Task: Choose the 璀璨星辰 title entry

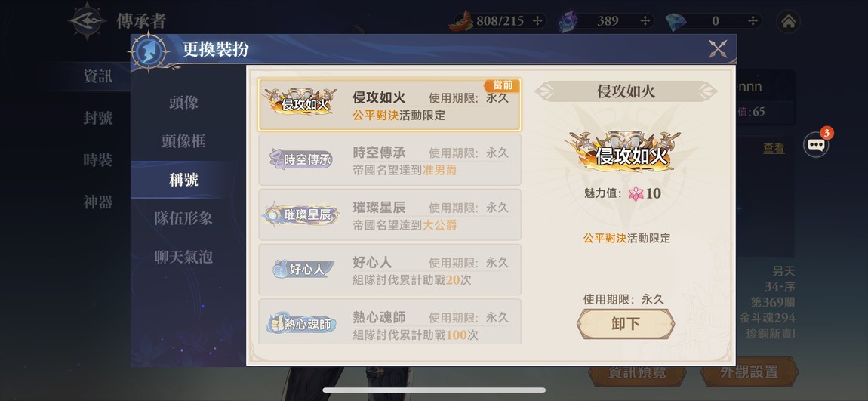Action: 389,214
